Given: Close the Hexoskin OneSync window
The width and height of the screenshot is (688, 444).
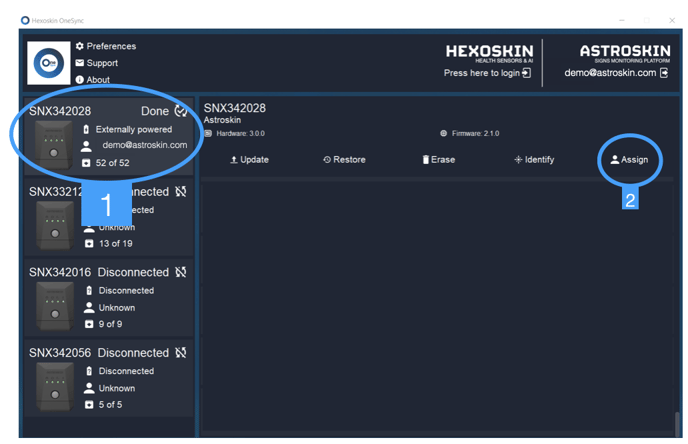Looking at the screenshot, I should click(672, 20).
